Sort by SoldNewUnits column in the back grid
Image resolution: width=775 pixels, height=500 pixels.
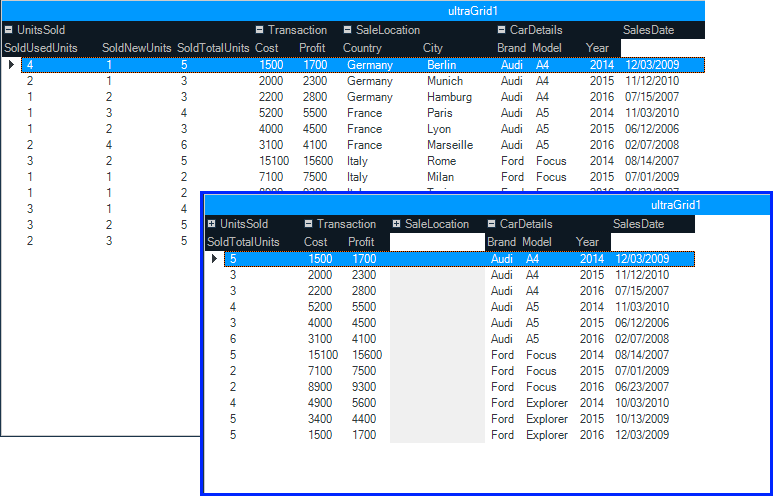pos(136,48)
